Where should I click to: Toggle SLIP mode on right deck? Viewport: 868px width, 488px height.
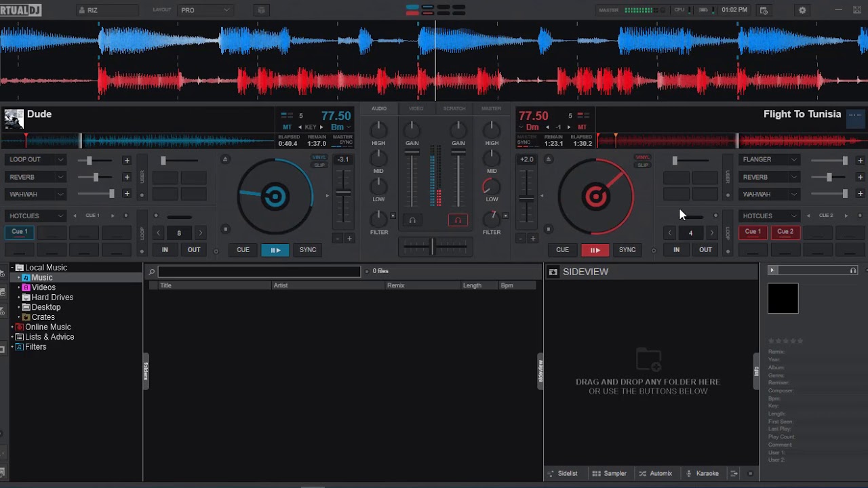[642, 165]
